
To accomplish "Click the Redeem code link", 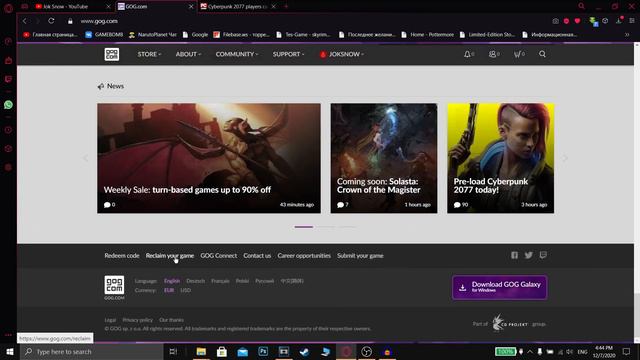I will pos(122,256).
